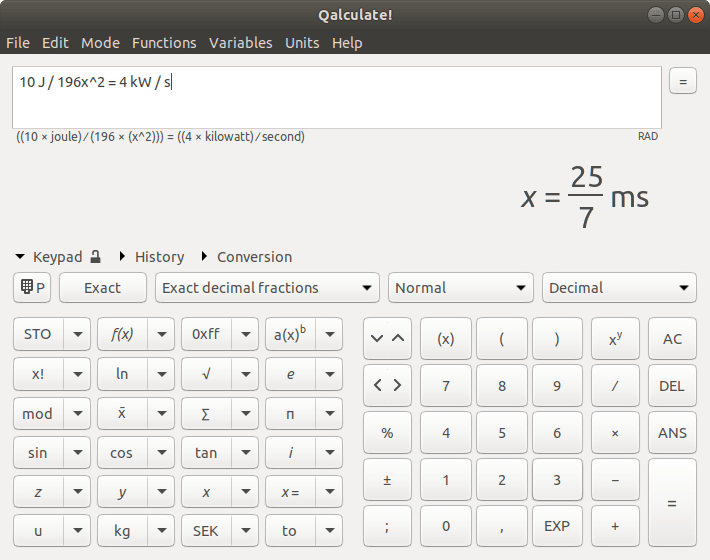Open the Decimal number base dropdown
The height and width of the screenshot is (560, 710).
click(619, 287)
